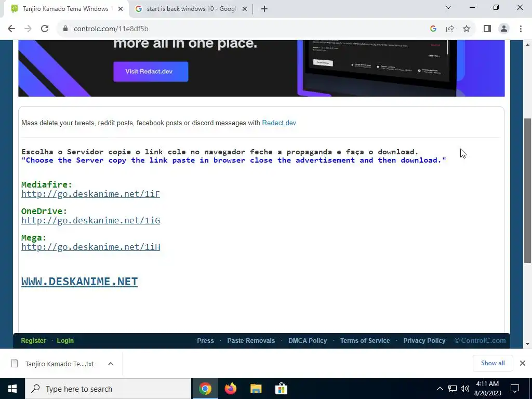Click the taskbar search box

(108, 389)
